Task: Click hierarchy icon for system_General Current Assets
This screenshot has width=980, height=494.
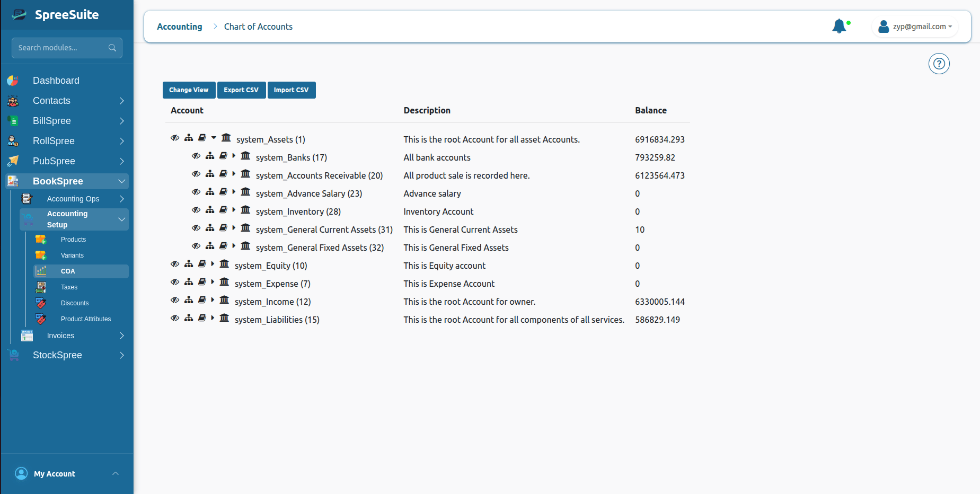Action: [x=210, y=228]
